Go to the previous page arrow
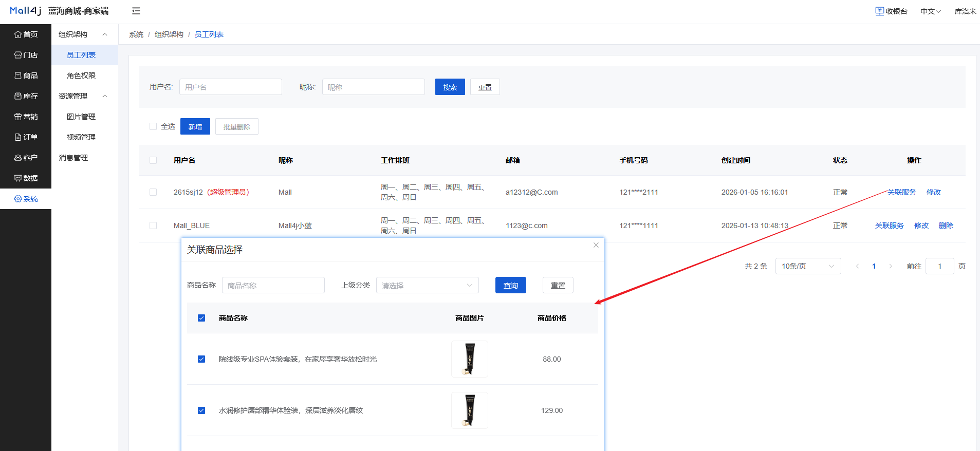 point(858,266)
